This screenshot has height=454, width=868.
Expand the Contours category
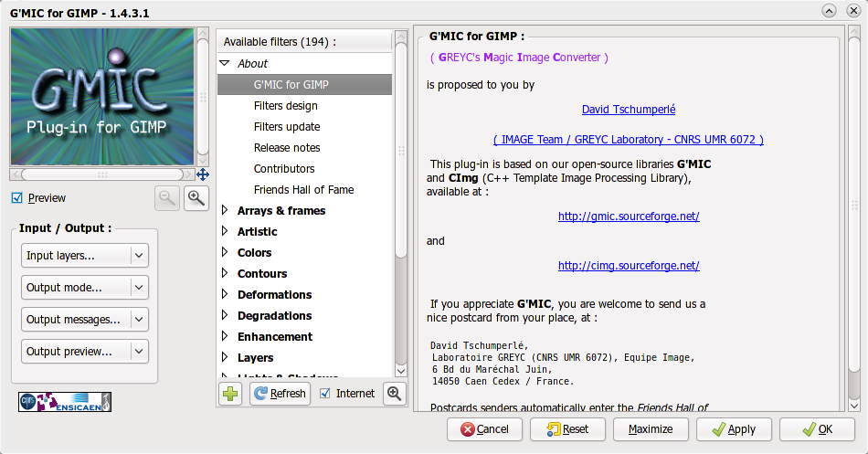225,273
